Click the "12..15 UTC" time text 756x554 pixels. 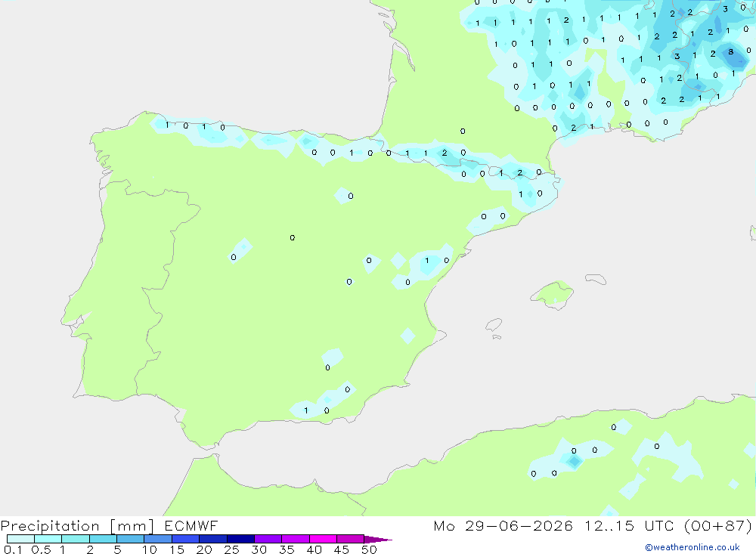[x=629, y=525]
